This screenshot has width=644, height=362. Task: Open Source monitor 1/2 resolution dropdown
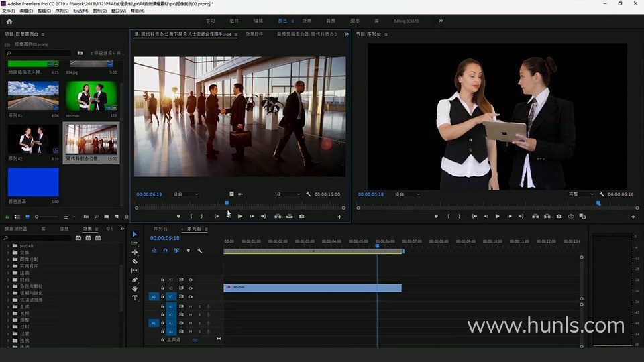click(286, 194)
